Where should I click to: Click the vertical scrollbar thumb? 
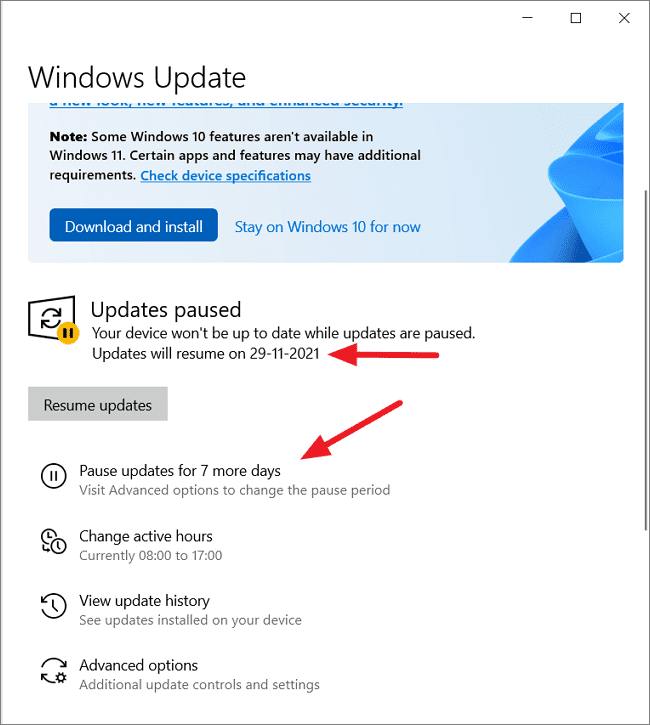(646, 361)
